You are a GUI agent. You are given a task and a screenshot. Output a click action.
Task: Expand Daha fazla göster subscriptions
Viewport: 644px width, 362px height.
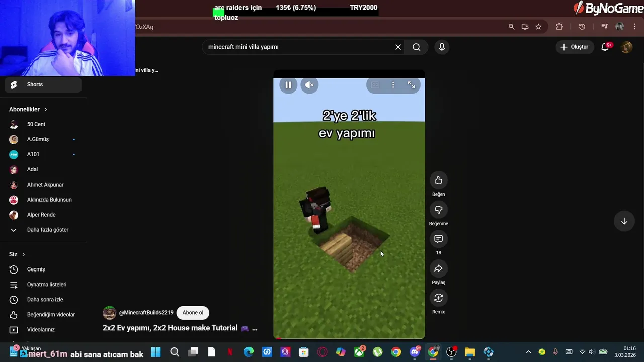pos(43,230)
